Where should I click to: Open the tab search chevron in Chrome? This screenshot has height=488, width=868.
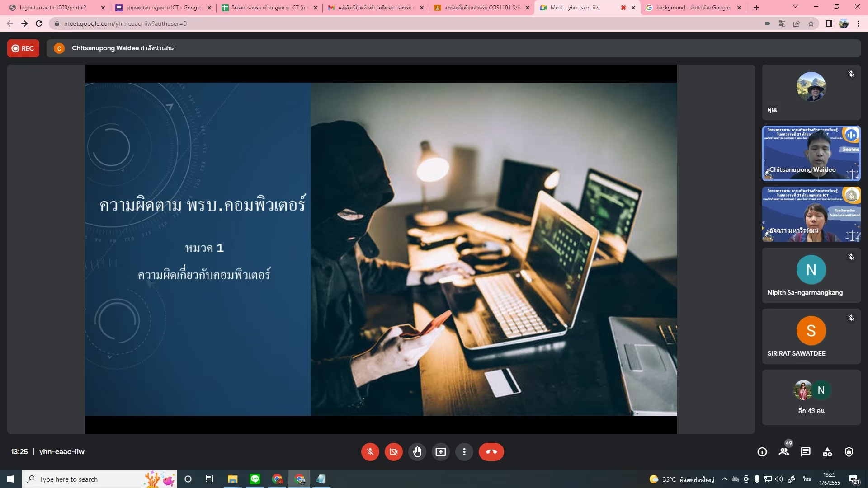(x=795, y=7)
